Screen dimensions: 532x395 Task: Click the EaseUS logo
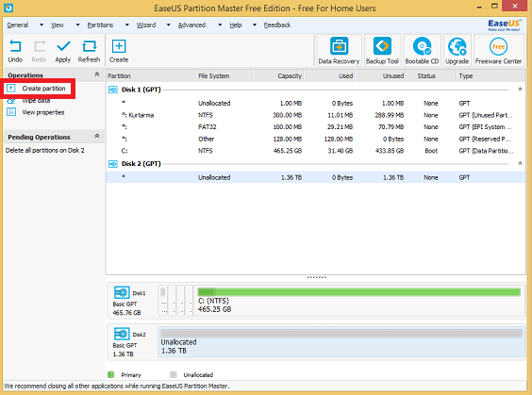[504, 25]
